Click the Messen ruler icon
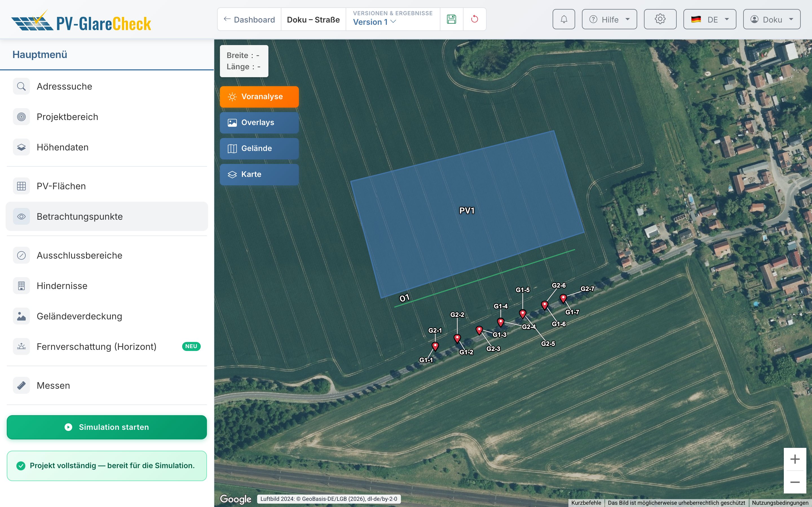Screen dimensions: 812x507 tap(21, 386)
